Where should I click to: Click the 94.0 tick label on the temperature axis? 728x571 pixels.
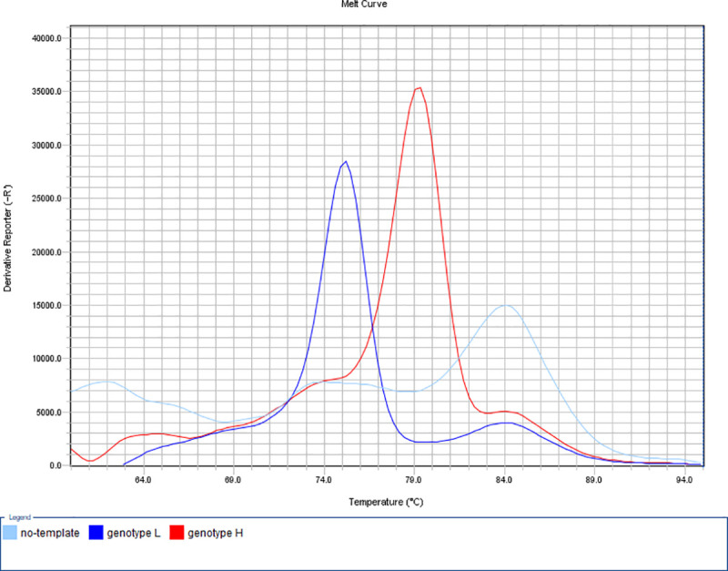pos(685,478)
